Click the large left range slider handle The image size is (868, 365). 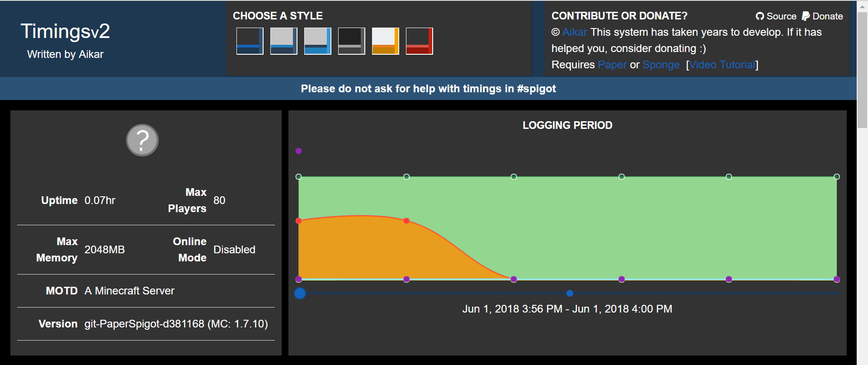pos(300,294)
